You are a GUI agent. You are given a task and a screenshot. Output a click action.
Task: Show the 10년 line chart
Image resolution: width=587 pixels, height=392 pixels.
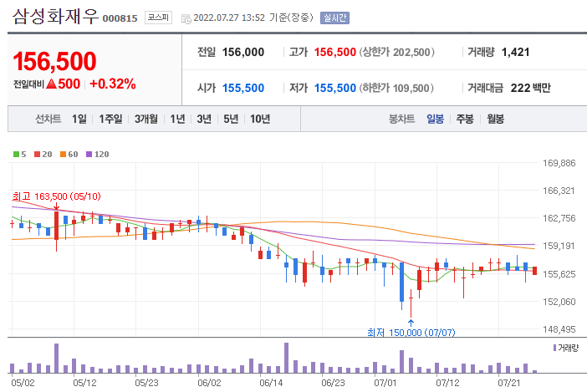point(260,119)
